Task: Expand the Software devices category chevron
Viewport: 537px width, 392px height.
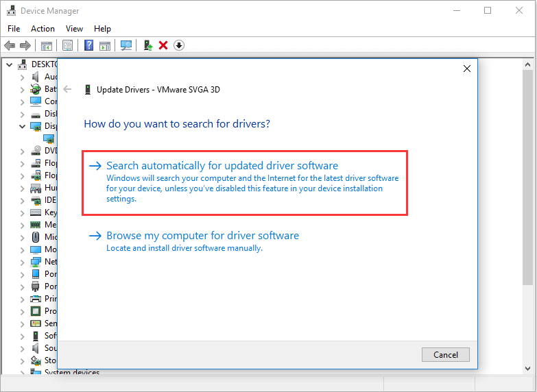Action: (x=23, y=336)
